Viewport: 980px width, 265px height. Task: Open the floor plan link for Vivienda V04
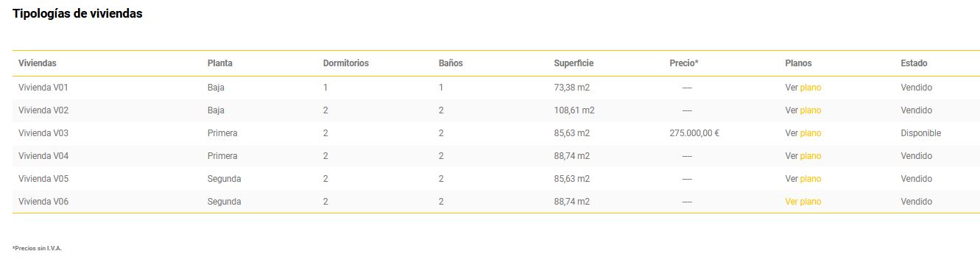[x=803, y=156]
